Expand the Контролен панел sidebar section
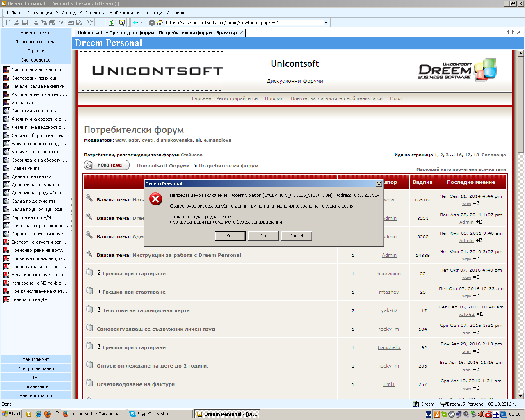The image size is (525, 420). (x=36, y=368)
